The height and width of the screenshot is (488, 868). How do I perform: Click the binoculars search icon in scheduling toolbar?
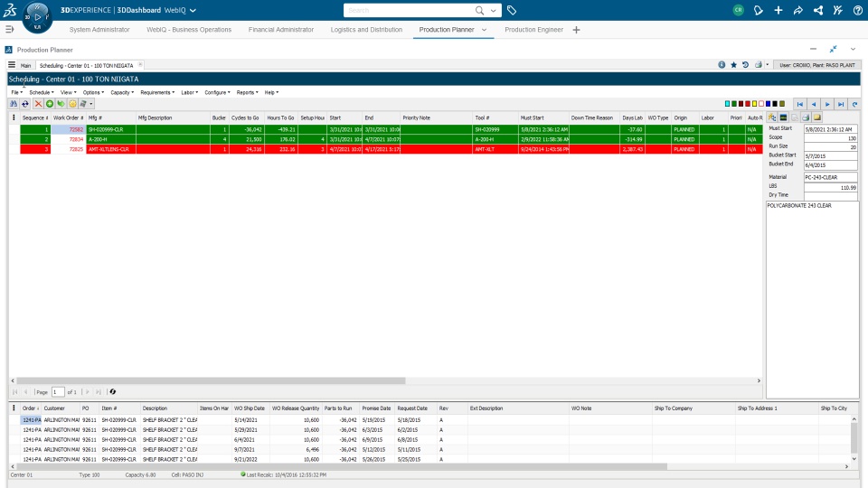point(14,103)
